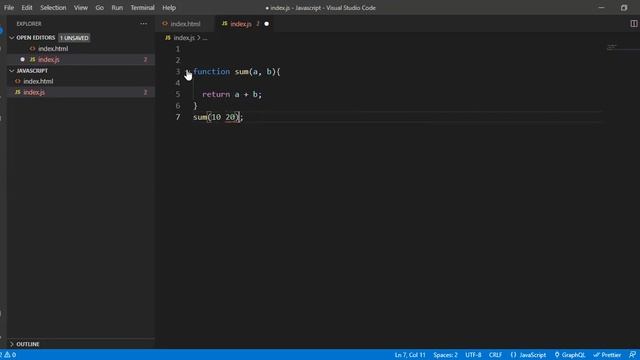This screenshot has width=640, height=360.
Task: Open the Go menu
Action: pos(100,8)
